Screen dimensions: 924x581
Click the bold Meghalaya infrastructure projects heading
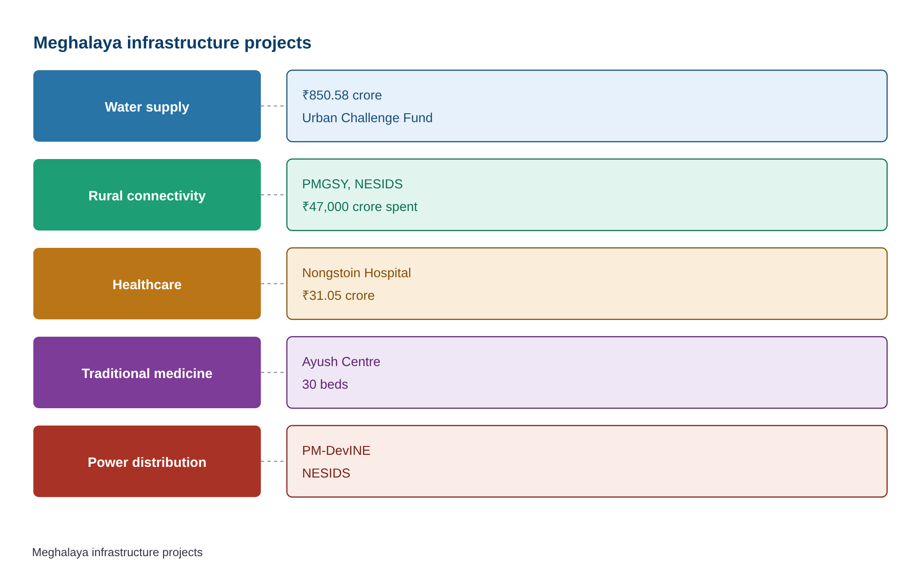tap(172, 43)
